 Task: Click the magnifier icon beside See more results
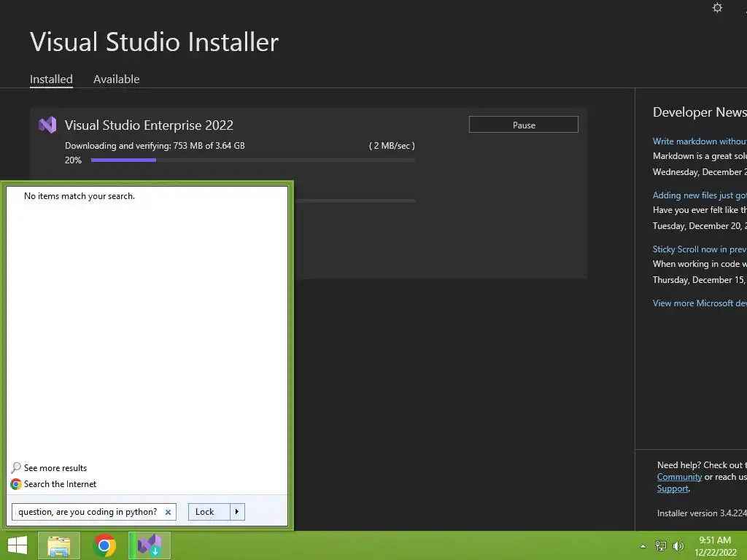tap(16, 467)
